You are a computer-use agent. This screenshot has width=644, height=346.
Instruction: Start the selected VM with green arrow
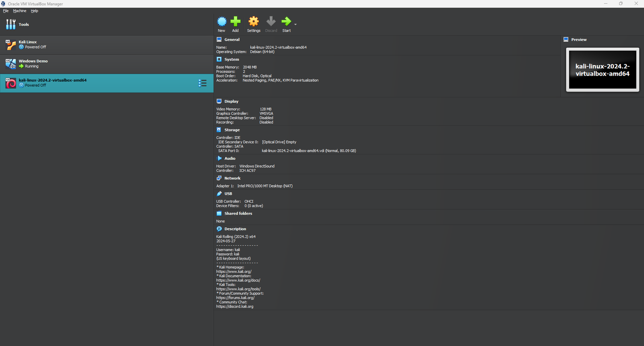(286, 21)
